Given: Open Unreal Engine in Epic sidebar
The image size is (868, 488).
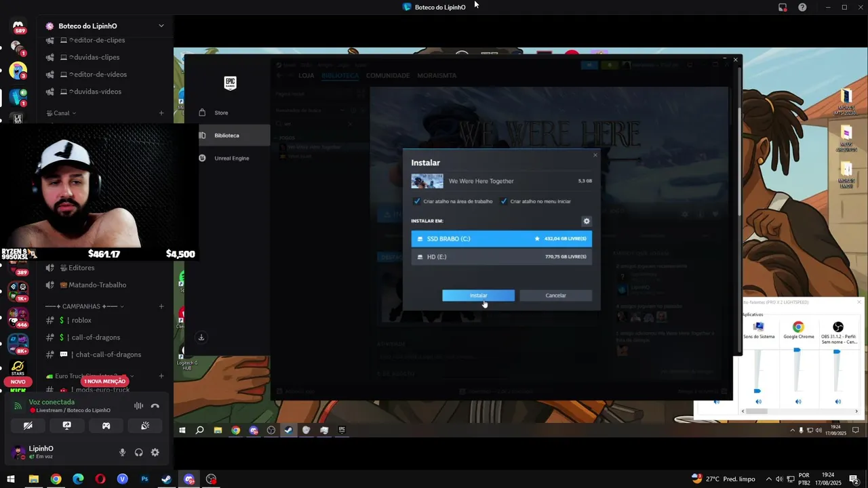Looking at the screenshot, I should [231, 158].
